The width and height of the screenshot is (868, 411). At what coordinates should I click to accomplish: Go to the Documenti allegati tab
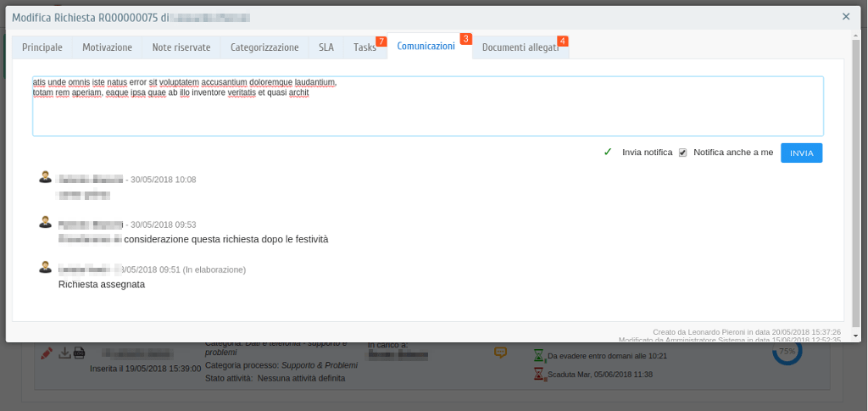pos(520,47)
